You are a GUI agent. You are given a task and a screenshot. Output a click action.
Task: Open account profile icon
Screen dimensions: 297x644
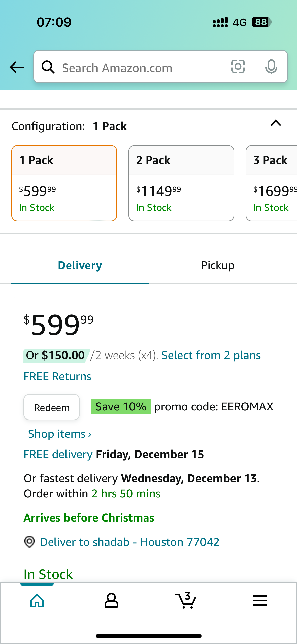tap(111, 601)
